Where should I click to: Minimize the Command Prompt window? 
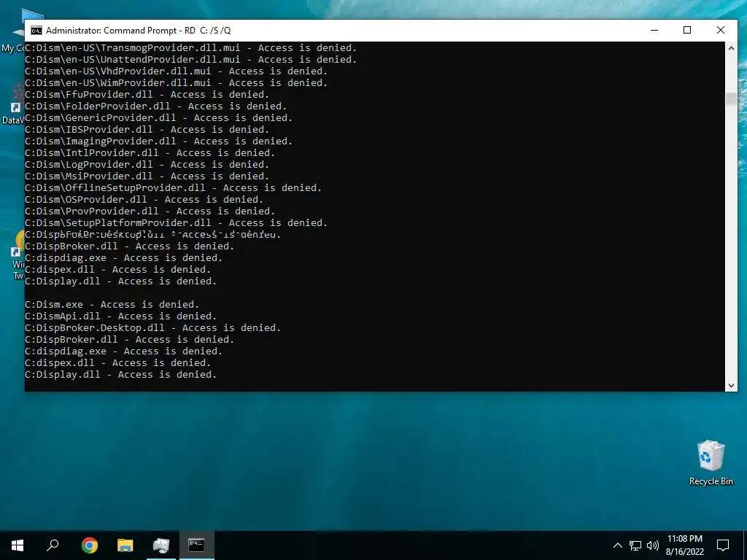(654, 30)
